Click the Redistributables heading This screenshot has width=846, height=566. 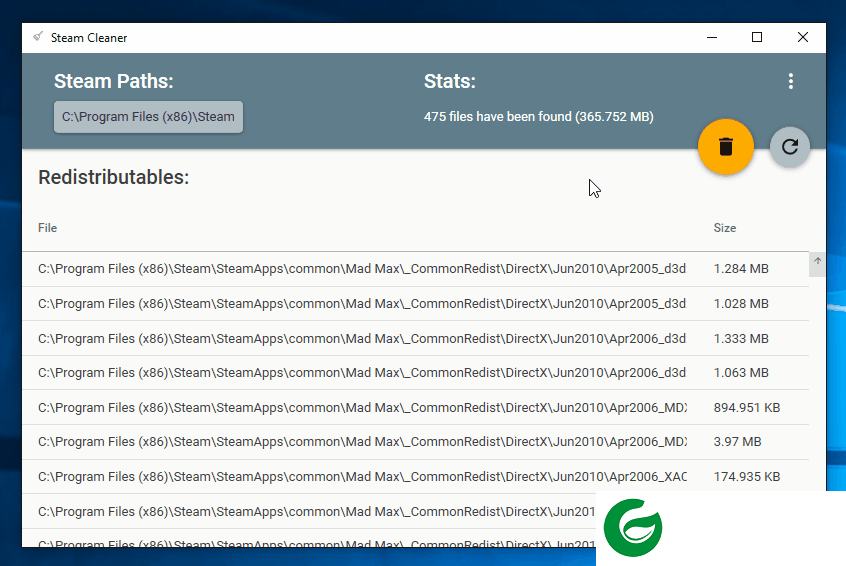[x=113, y=177]
